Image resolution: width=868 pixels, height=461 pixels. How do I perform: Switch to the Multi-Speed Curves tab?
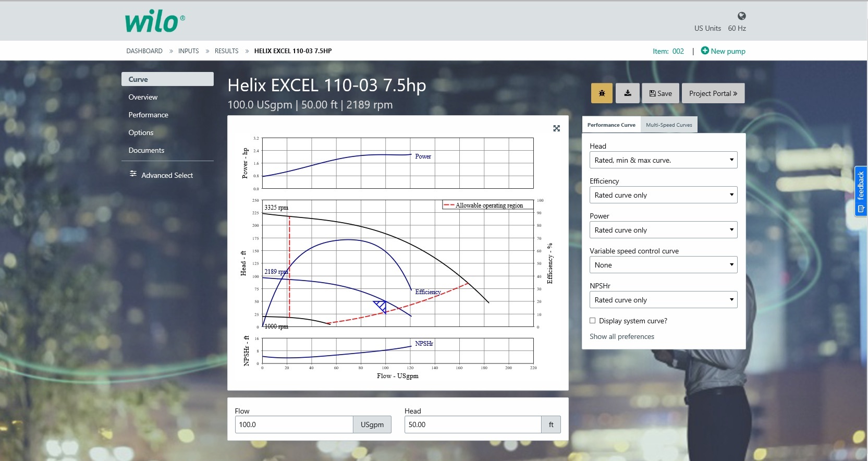pos(669,125)
